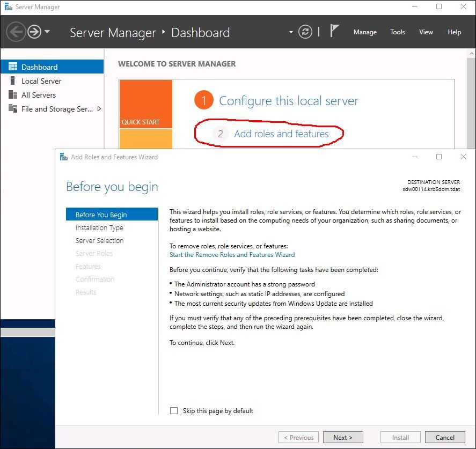Click the orange QUICK START tile
The image size is (476, 449).
point(146,104)
